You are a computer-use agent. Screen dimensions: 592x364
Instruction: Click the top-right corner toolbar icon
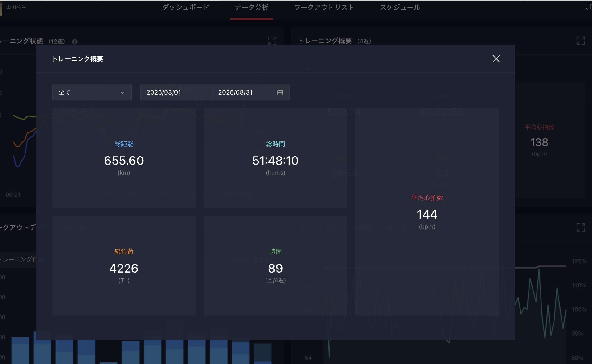589,8
